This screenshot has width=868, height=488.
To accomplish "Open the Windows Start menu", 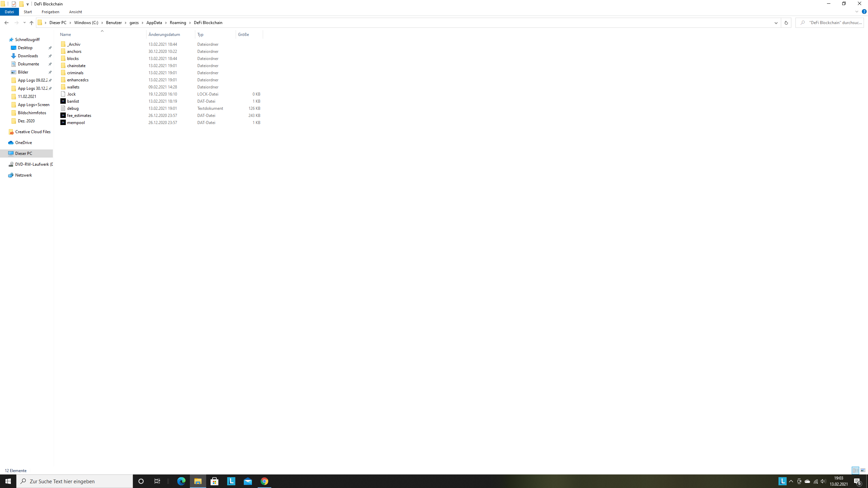I will (8, 481).
